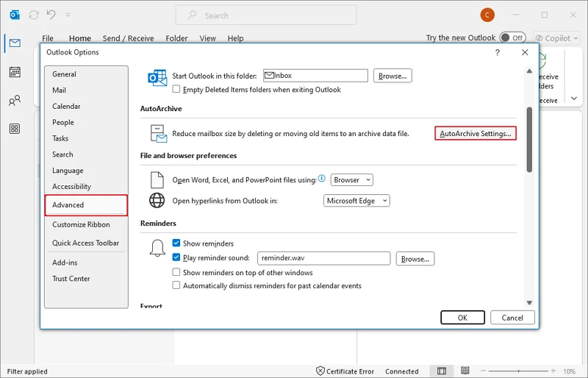Click Browse next to Inbox folder
This screenshot has width=588, height=378.
[392, 76]
